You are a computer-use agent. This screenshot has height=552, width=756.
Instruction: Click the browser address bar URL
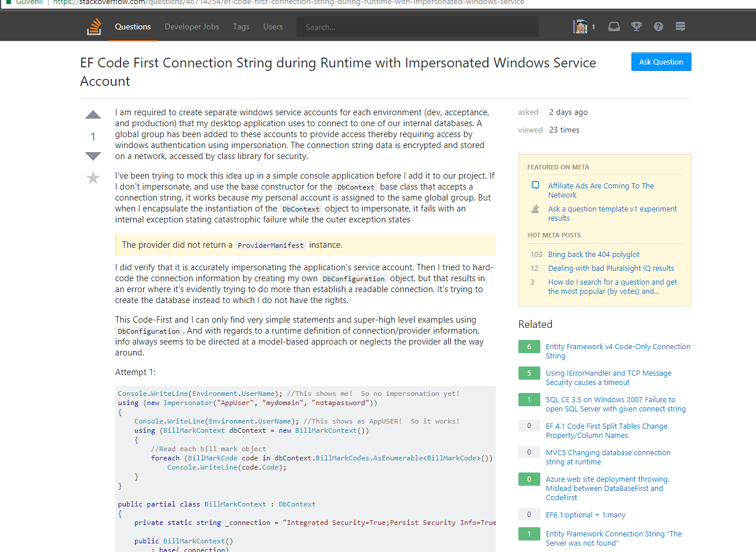click(288, 2)
